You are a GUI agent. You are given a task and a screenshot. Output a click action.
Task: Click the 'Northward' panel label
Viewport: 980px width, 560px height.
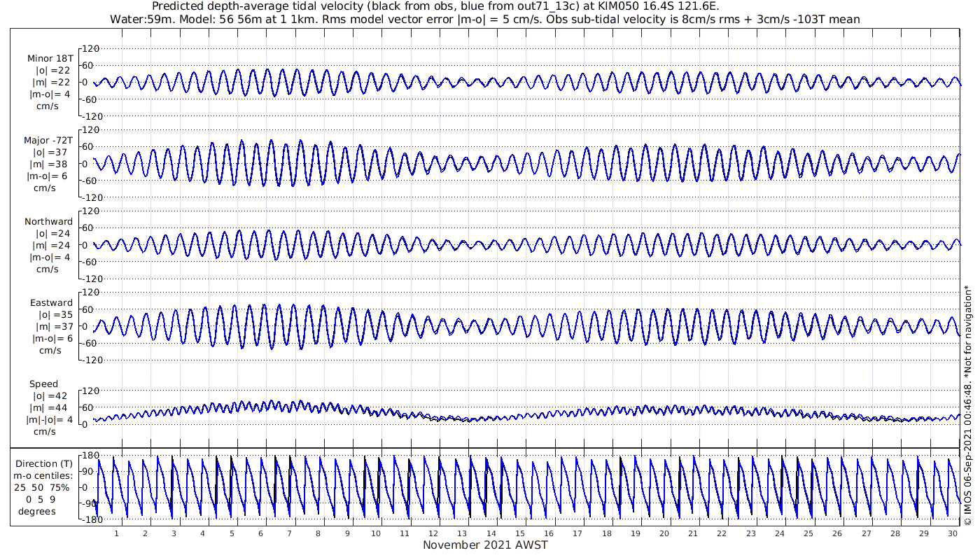pyautogui.click(x=48, y=222)
